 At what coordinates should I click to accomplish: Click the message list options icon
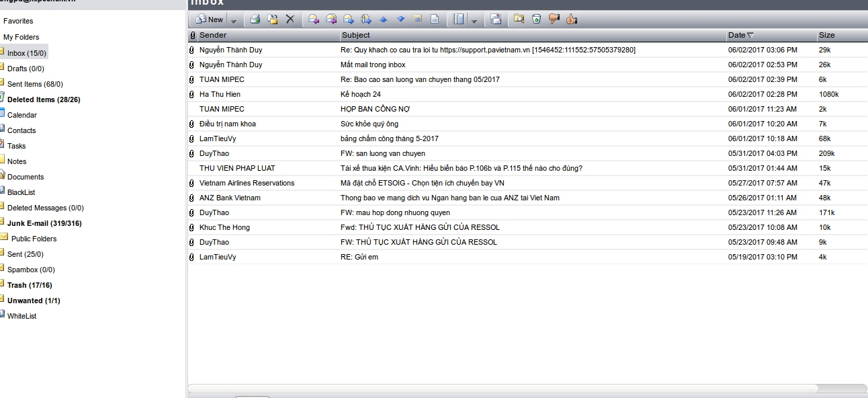[495, 19]
